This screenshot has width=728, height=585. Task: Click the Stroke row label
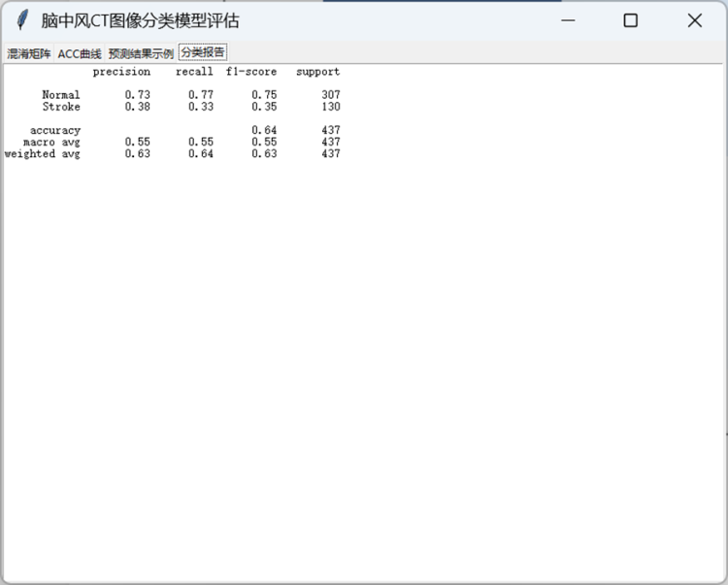click(x=61, y=107)
